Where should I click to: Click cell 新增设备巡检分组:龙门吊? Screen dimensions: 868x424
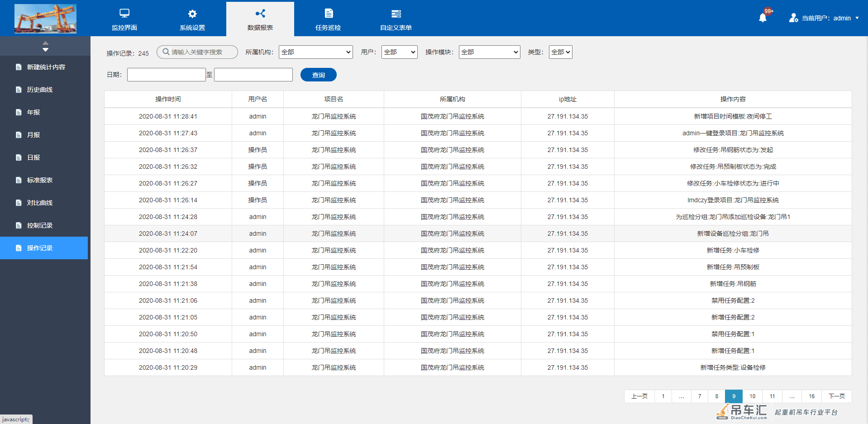[x=733, y=233]
